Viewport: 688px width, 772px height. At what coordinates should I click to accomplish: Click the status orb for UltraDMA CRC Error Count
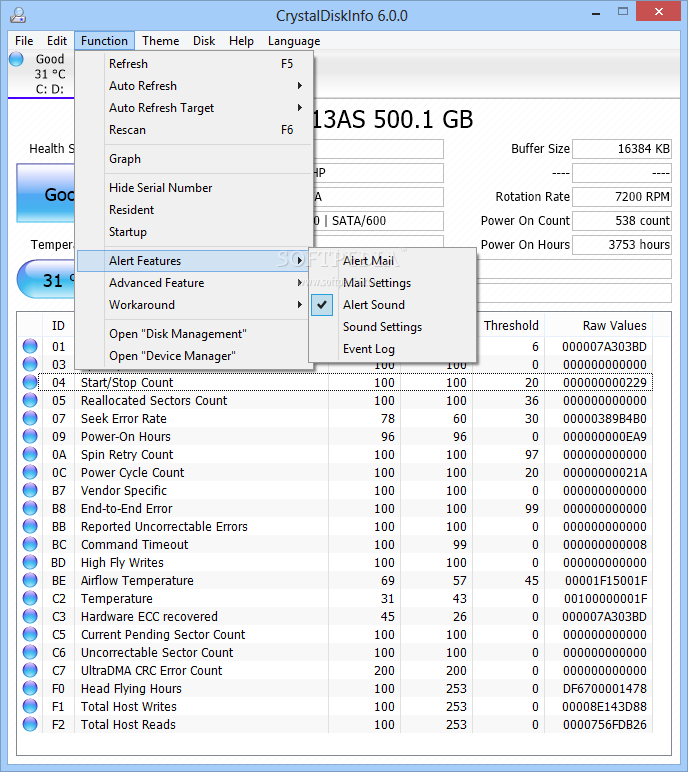click(30, 670)
